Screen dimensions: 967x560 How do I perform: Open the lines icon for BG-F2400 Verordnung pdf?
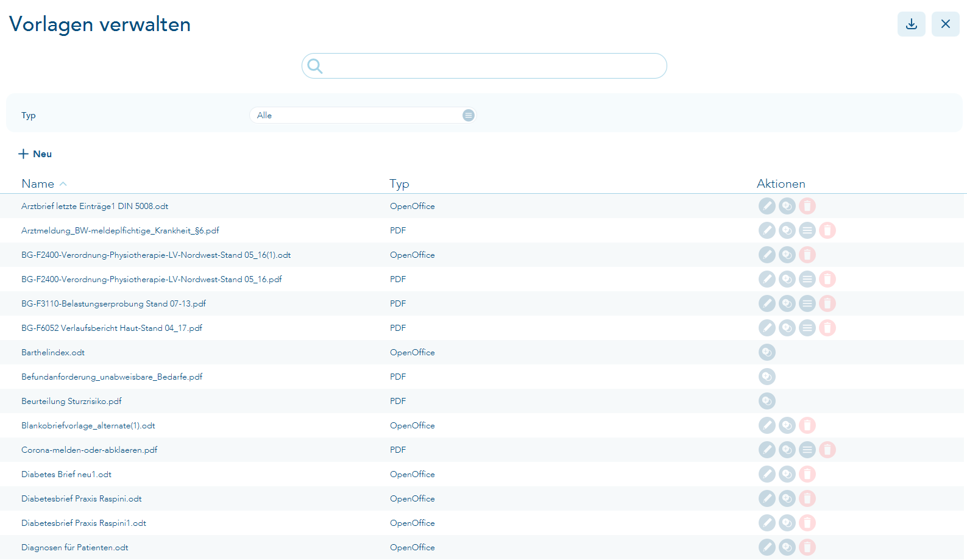pyautogui.click(x=807, y=279)
